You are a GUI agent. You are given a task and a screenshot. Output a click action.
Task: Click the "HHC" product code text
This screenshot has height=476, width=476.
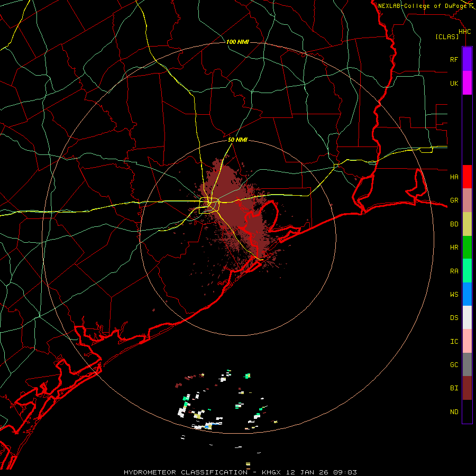[x=464, y=32]
